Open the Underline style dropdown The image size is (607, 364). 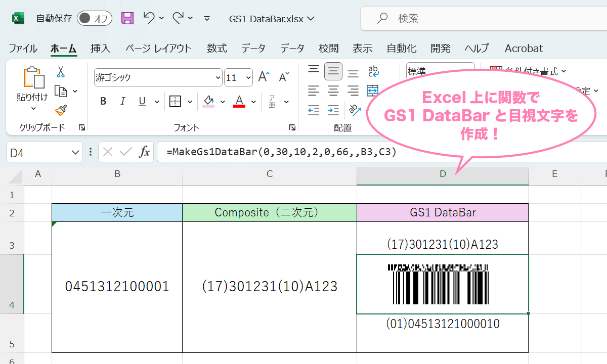pyautogui.click(x=156, y=101)
